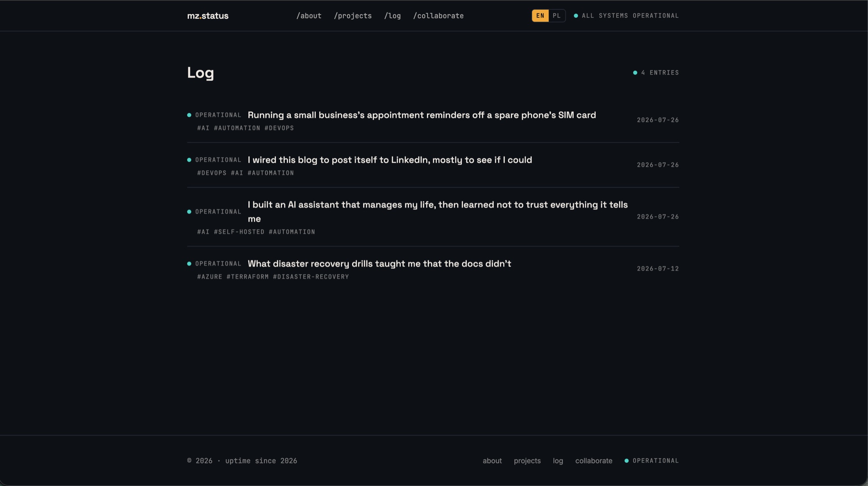Select the /log navigation item
Viewport: 868px width, 486px height.
[392, 16]
